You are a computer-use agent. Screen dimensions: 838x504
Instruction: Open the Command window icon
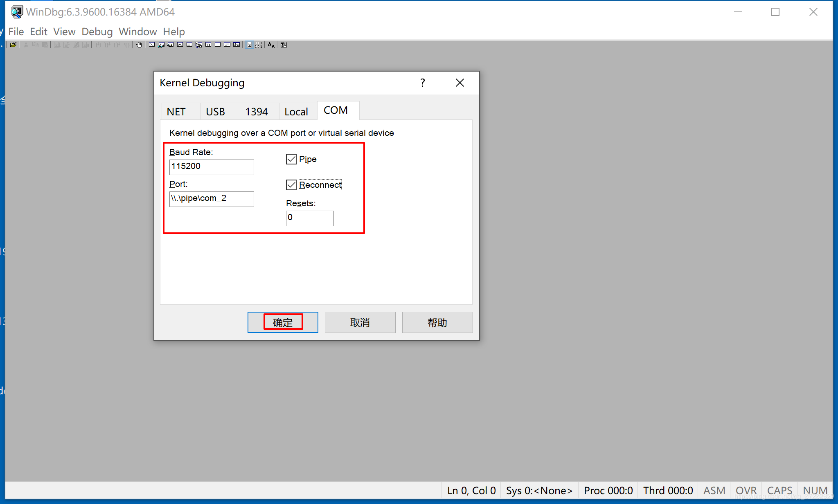pyautogui.click(x=151, y=45)
